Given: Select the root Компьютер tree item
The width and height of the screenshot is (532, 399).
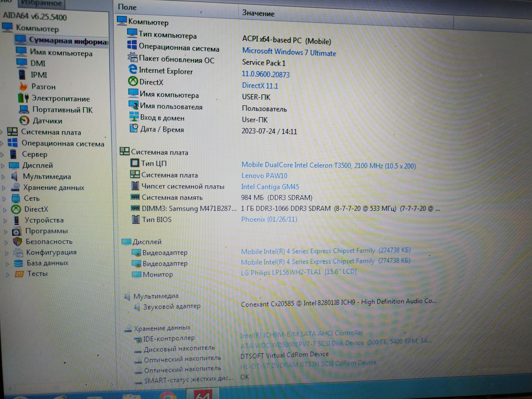Looking at the screenshot, I should 37,28.
